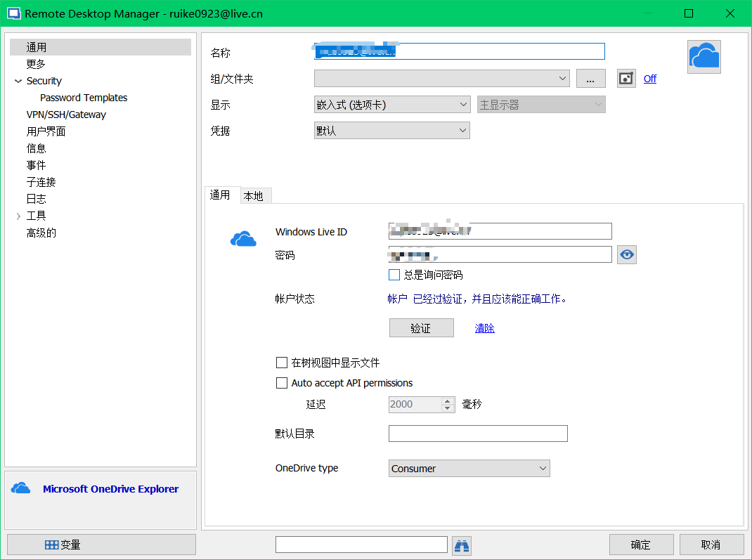Click the cloud icon beside Windows Live ID

244,238
